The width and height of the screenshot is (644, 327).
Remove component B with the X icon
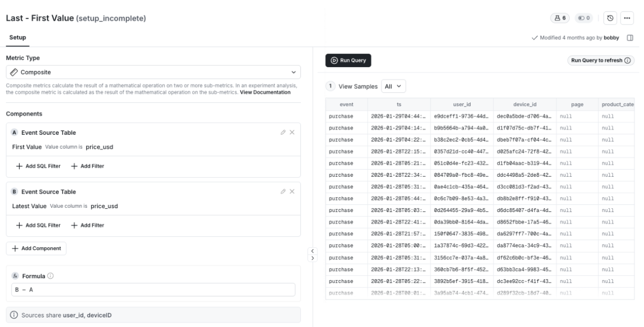[x=292, y=192]
